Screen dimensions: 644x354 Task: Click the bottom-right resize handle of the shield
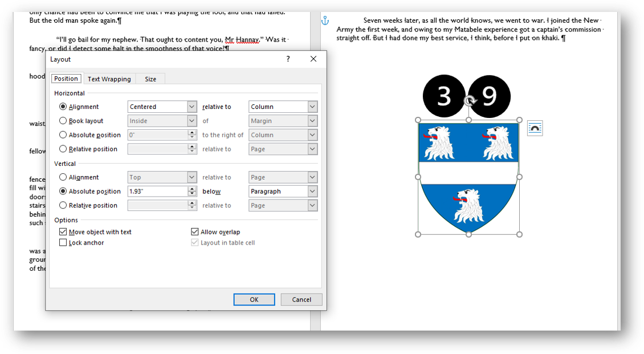pos(519,234)
